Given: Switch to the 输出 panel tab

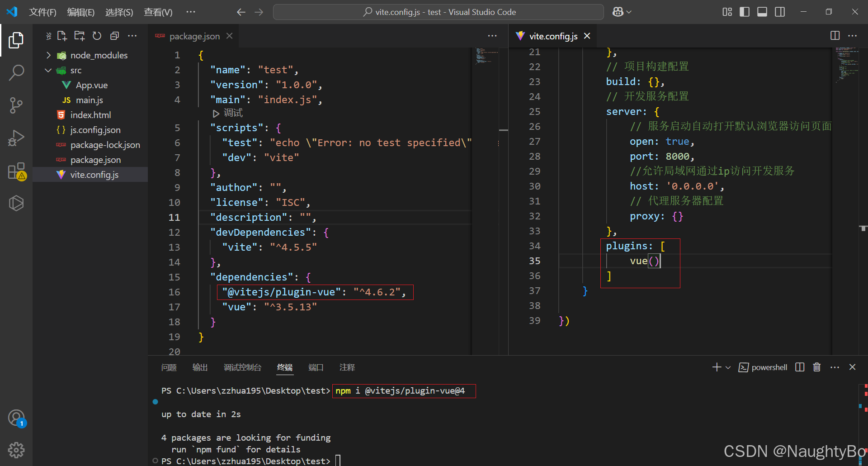Looking at the screenshot, I should (x=200, y=367).
